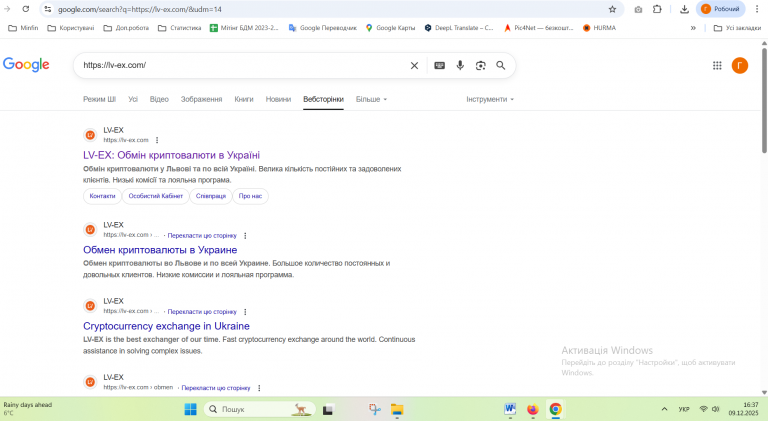
Task: Open the DeepL Translate bookmark
Action: click(459, 28)
